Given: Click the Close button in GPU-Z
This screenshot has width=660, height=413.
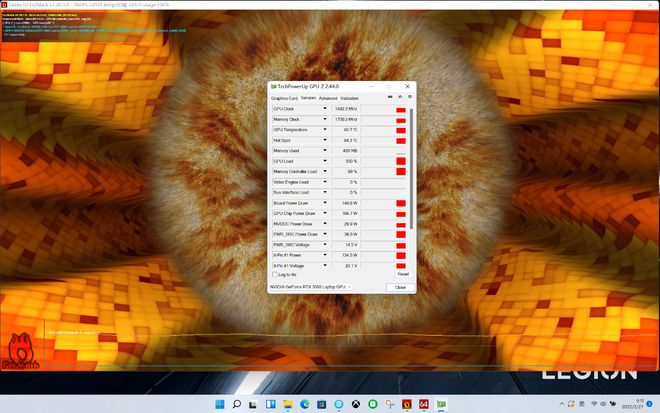Looking at the screenshot, I should point(400,287).
